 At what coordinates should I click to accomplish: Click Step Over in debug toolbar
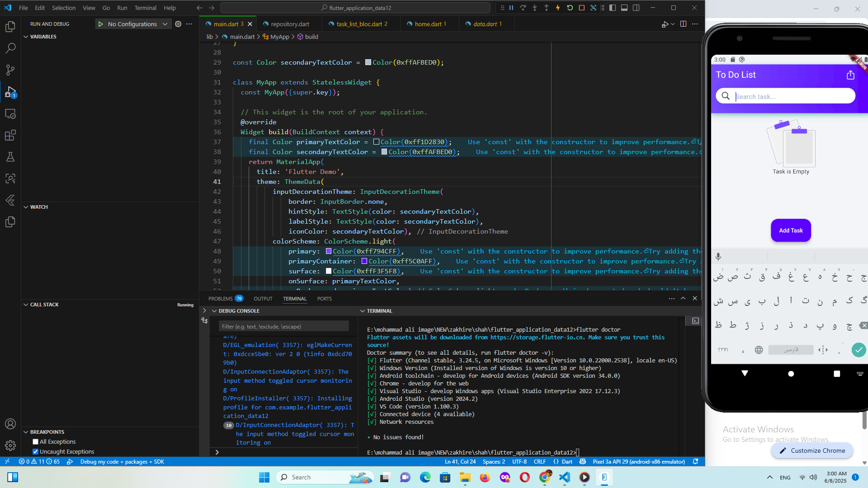coord(523,8)
